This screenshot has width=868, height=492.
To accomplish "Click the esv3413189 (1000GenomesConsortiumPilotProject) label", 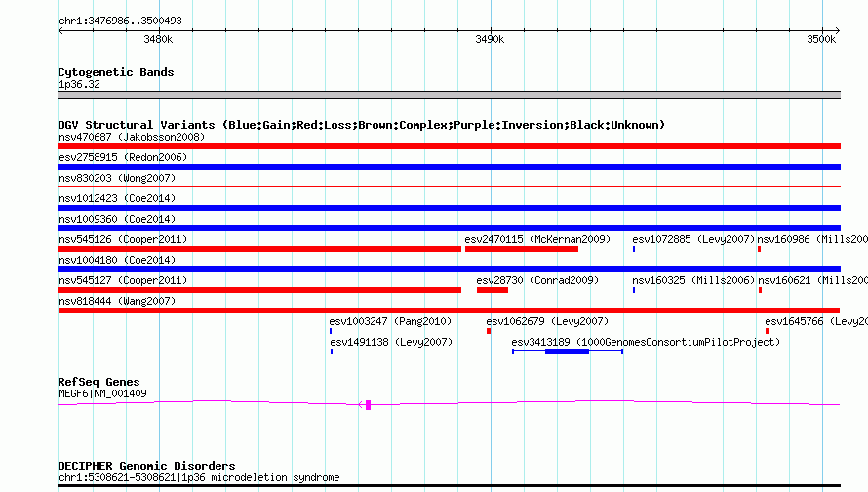I will 646,342.
